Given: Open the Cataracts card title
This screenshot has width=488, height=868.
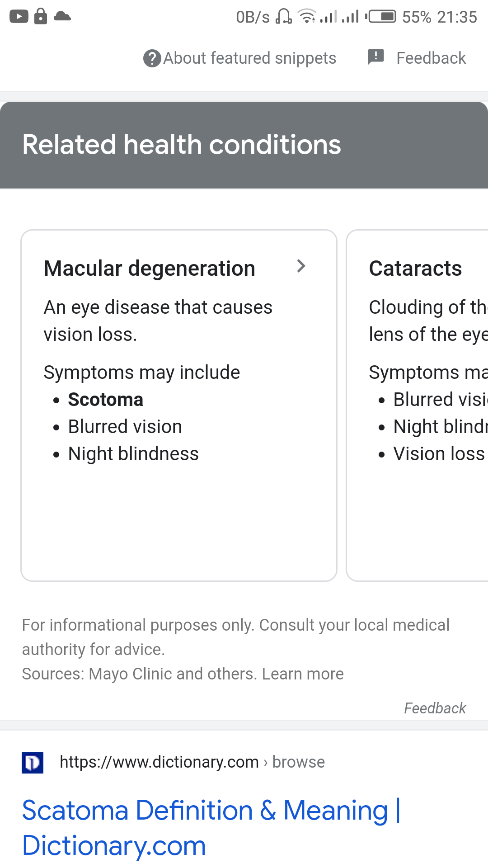Looking at the screenshot, I should point(415,269).
